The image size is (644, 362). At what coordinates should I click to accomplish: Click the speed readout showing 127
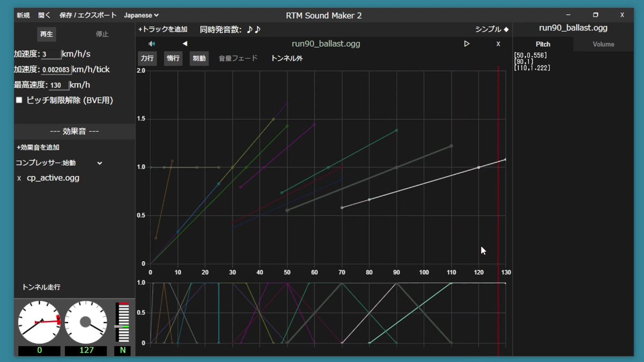[86, 350]
